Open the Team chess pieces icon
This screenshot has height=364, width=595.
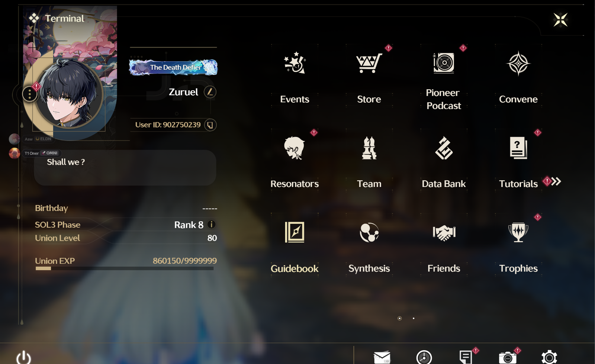coord(369,148)
